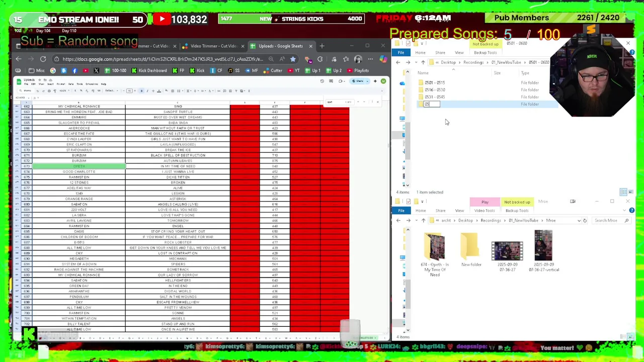Open Backup Tools tab in upper Explorer window
The image size is (644, 362).
(485, 52)
